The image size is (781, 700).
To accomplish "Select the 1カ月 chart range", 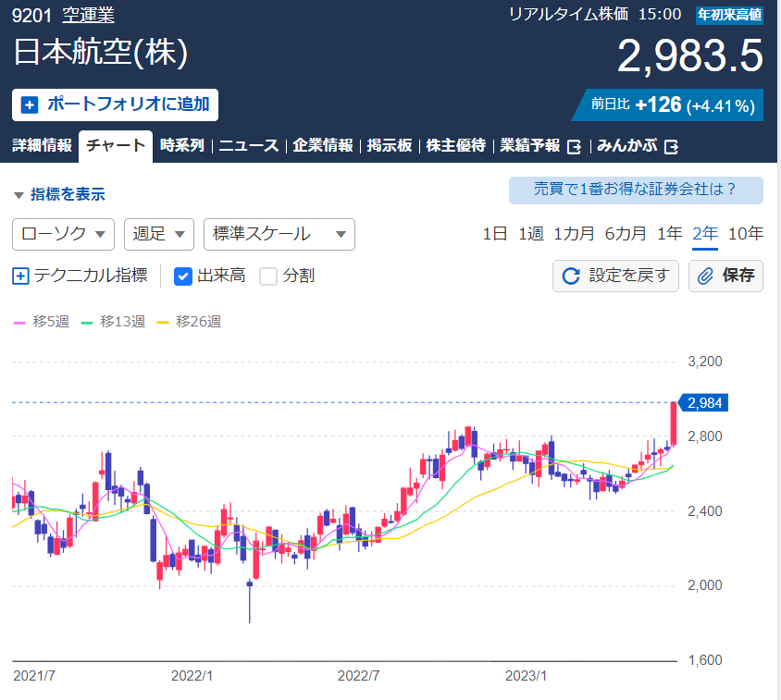I will tap(574, 234).
